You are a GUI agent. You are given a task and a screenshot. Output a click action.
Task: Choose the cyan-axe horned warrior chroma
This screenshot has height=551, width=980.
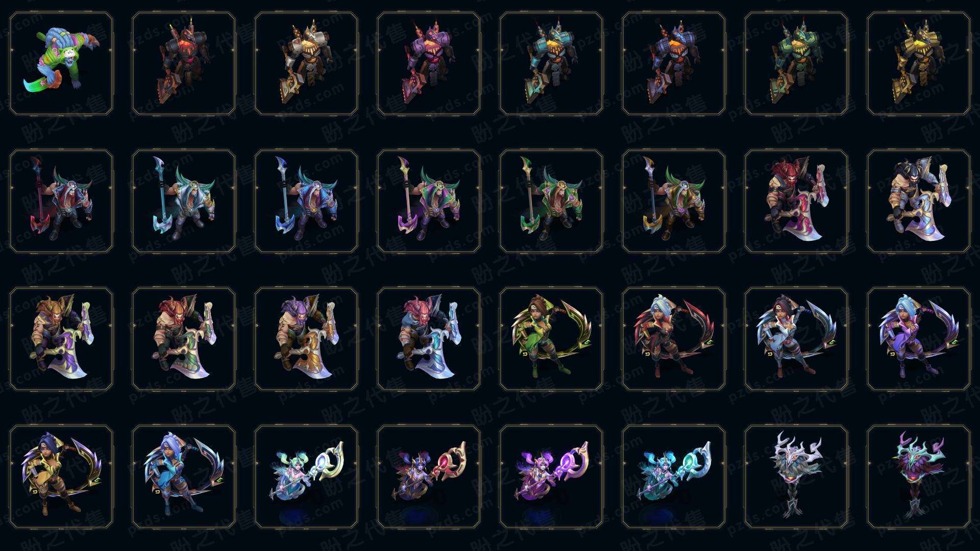click(184, 202)
